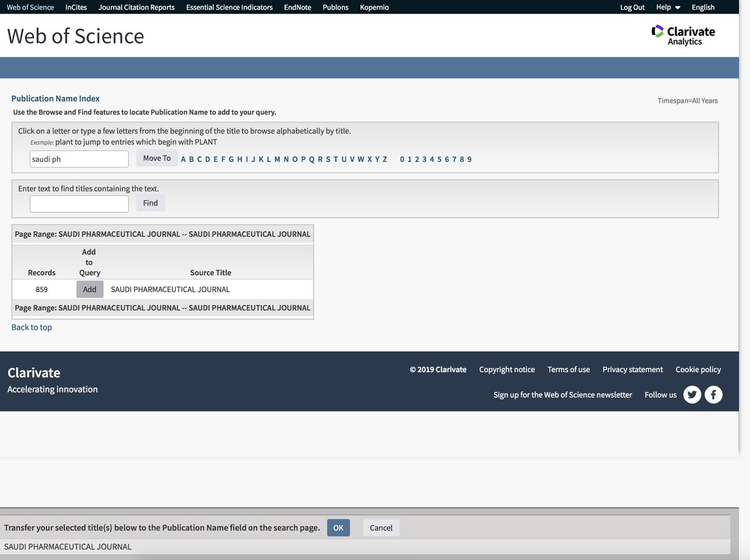The width and height of the screenshot is (750, 560).
Task: Browse titles starting with letter N
Action: 286,159
